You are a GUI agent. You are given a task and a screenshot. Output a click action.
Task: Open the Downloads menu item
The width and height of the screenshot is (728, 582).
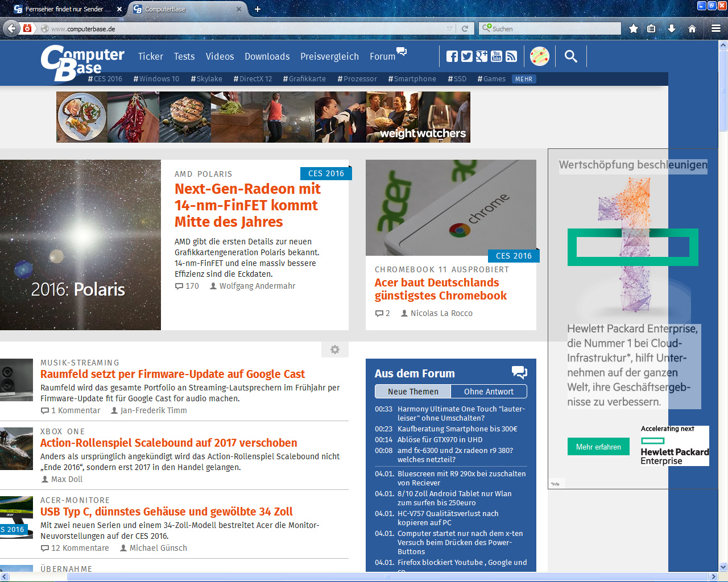tap(267, 56)
